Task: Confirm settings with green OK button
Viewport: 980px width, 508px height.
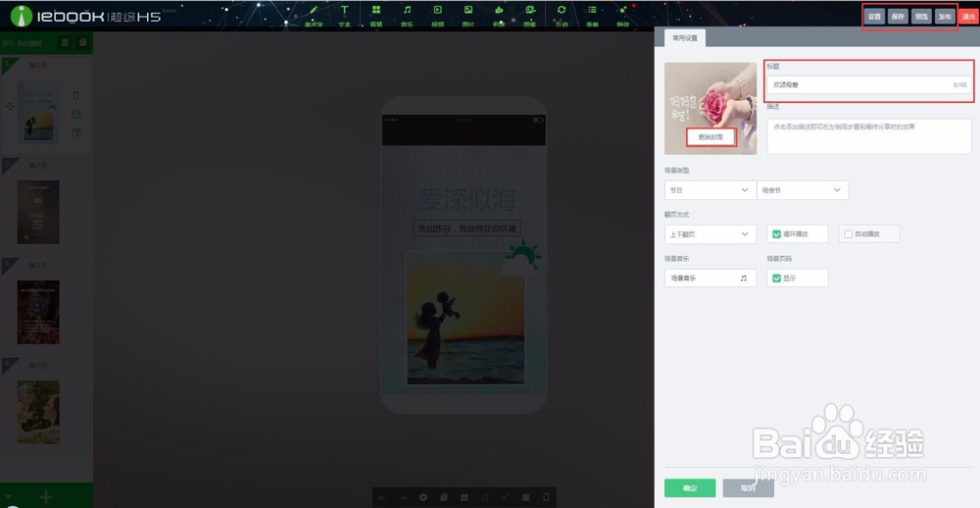Action: pyautogui.click(x=690, y=488)
